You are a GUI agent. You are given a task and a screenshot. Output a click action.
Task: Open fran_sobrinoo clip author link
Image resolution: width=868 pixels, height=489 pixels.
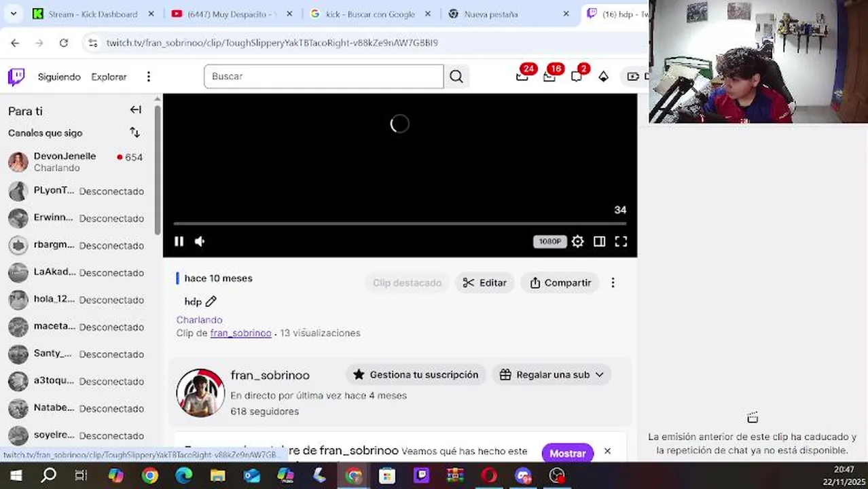(x=240, y=333)
